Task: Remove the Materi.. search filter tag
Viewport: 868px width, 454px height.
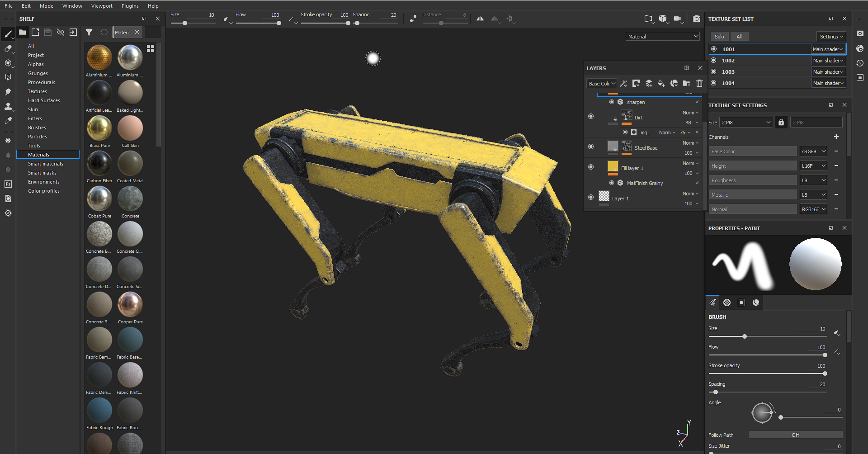Action: click(x=137, y=32)
